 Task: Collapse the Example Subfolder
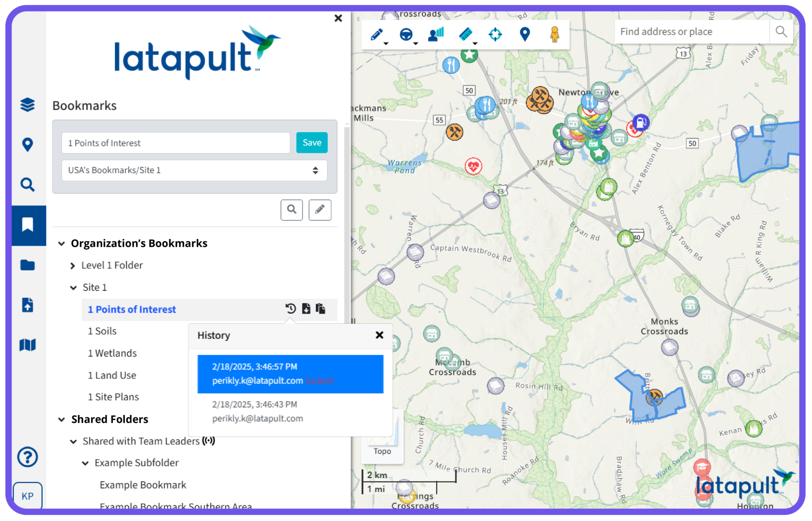coord(85,463)
